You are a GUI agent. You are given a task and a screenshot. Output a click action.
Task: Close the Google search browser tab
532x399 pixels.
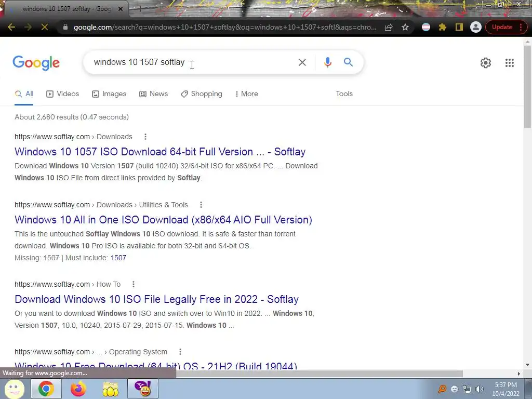point(120,9)
